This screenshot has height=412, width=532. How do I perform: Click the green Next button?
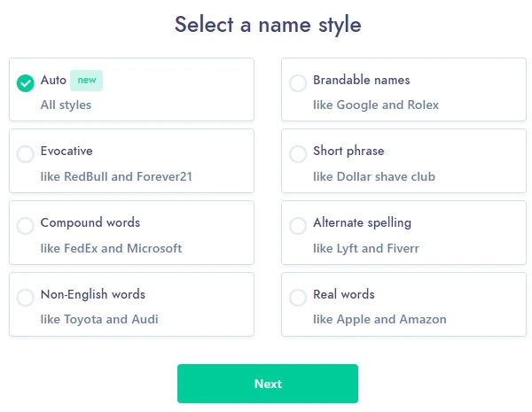[x=267, y=384]
